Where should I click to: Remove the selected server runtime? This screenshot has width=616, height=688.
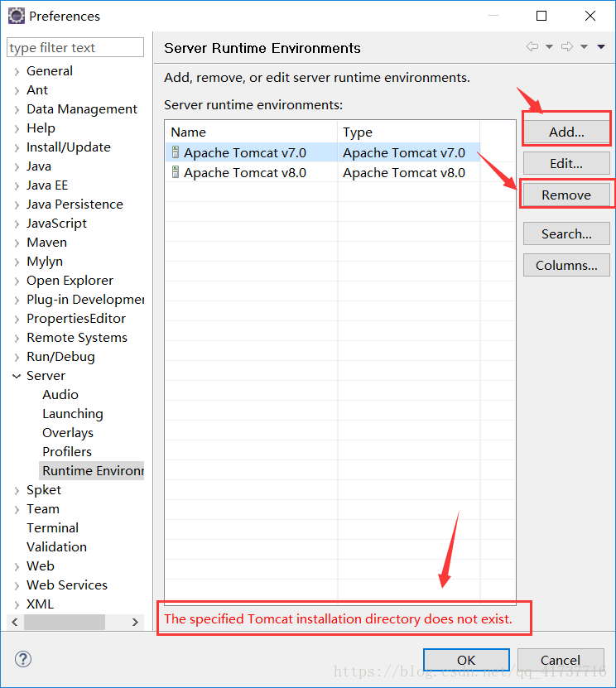click(566, 195)
